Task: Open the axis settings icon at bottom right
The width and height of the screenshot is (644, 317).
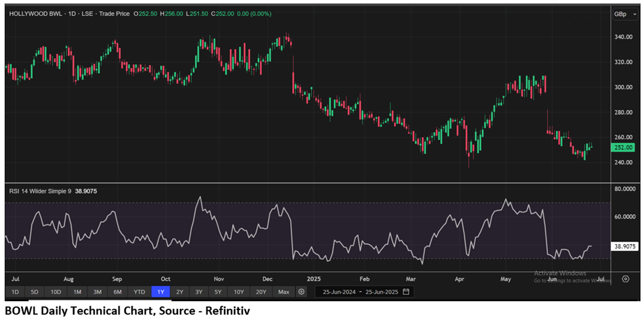Action: pos(625,279)
